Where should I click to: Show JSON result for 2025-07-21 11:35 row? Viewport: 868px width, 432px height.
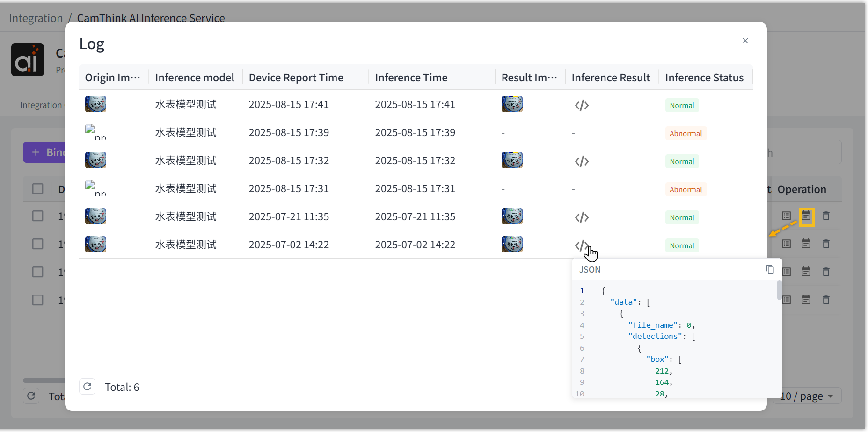[x=582, y=217]
